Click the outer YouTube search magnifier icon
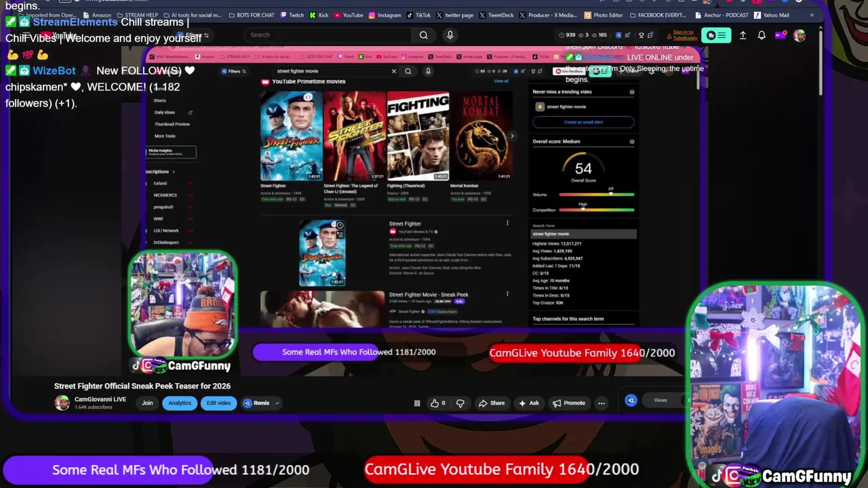This screenshot has height=488, width=868. tap(423, 35)
